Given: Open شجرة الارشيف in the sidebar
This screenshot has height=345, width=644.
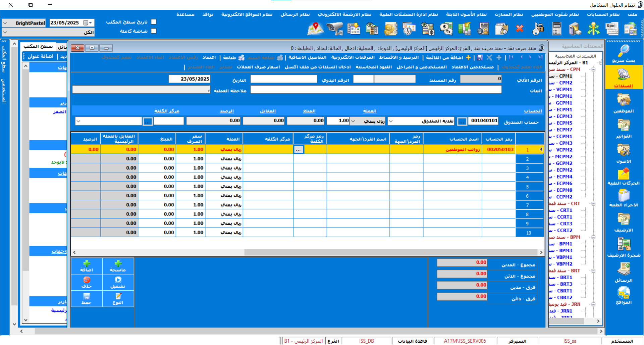Looking at the screenshot, I should (624, 248).
